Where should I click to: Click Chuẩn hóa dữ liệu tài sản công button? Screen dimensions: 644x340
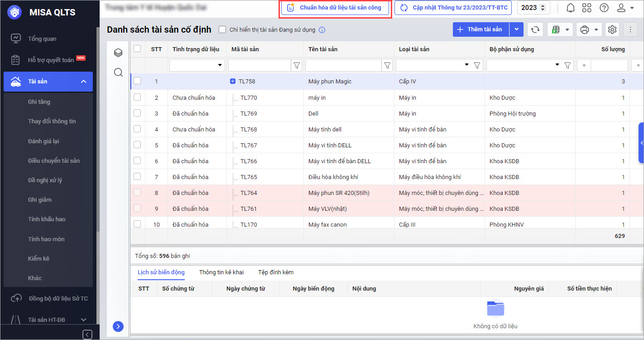click(335, 8)
